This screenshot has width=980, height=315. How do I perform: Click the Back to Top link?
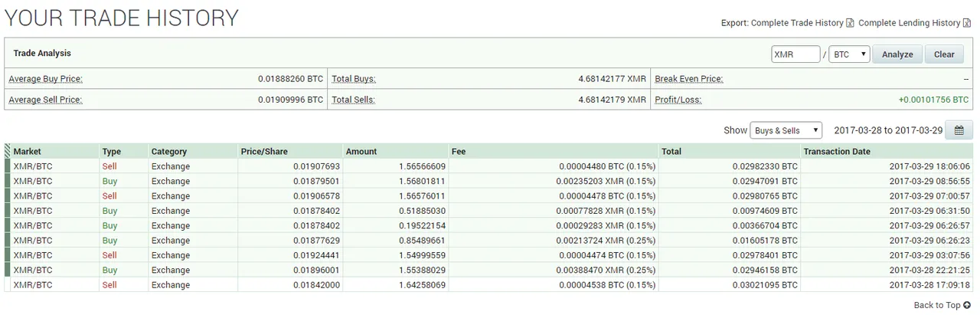tap(937, 305)
